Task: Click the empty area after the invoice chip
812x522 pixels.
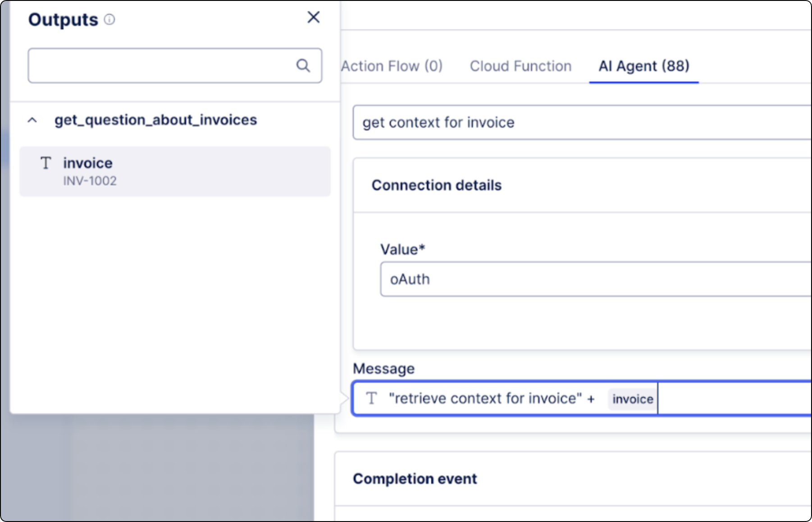Action: pyautogui.click(x=734, y=398)
